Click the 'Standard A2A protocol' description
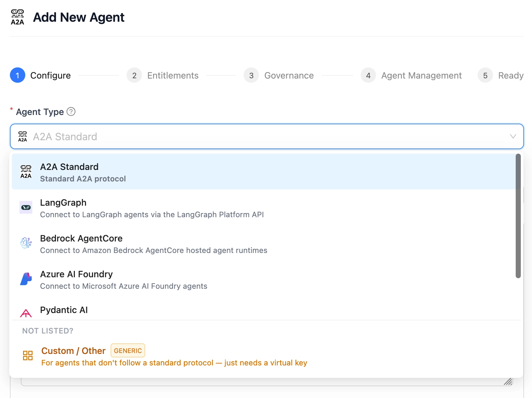Screen dimensions: 532x398 [83, 179]
